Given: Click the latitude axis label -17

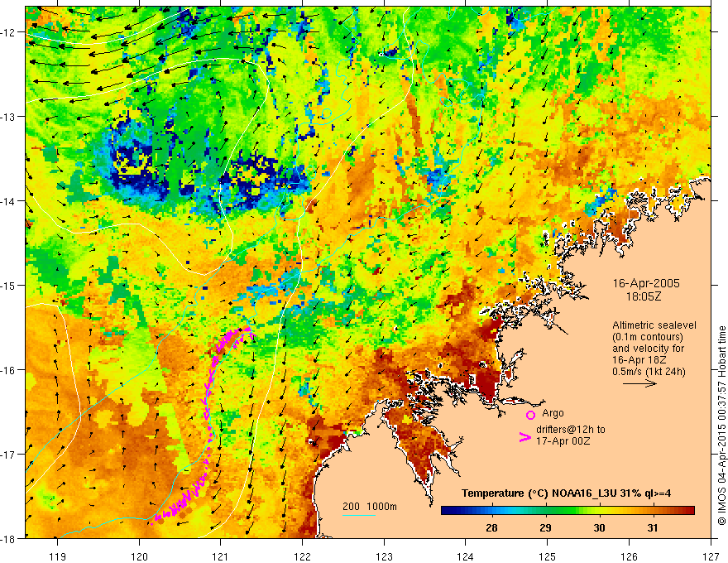Looking at the screenshot, I should tap(7, 455).
